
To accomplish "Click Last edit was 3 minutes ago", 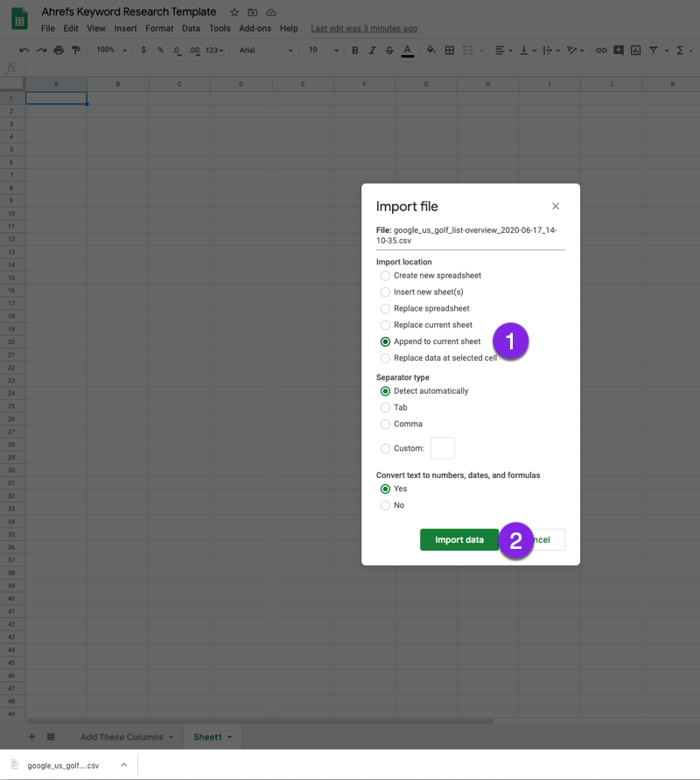I will 364,28.
